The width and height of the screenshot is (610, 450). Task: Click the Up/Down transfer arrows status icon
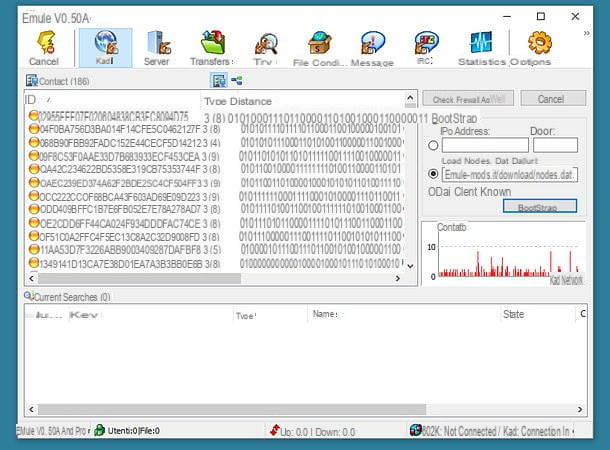[x=275, y=430]
